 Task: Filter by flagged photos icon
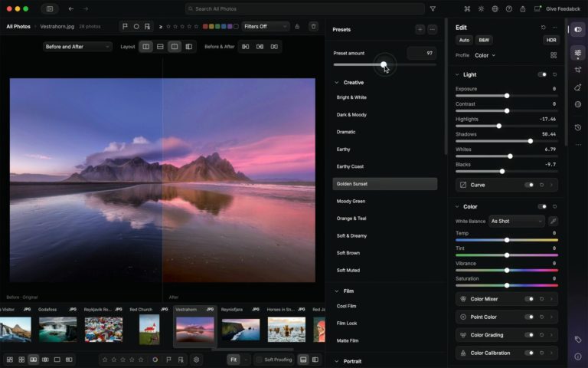click(x=126, y=26)
